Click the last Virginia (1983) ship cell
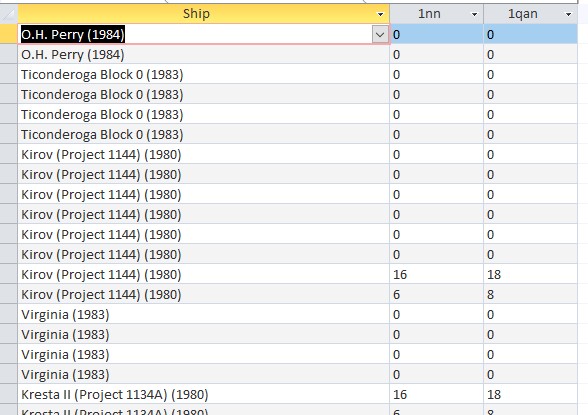 tap(204, 375)
